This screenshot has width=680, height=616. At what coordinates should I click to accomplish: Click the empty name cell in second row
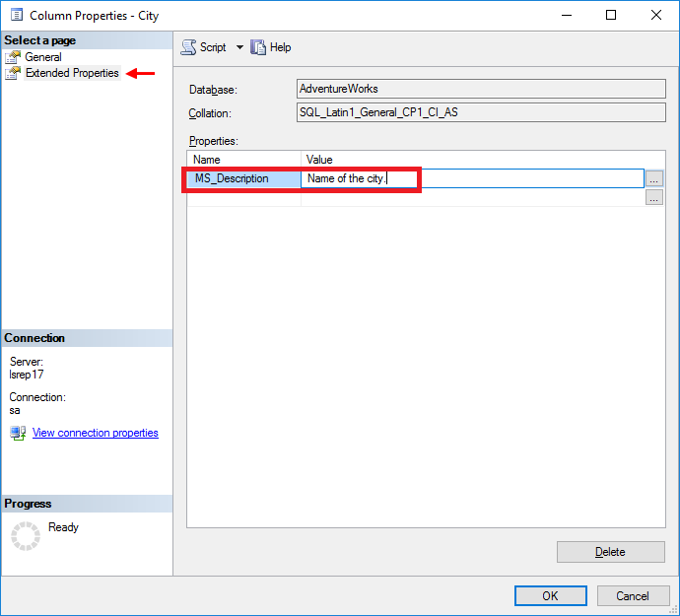(x=243, y=197)
